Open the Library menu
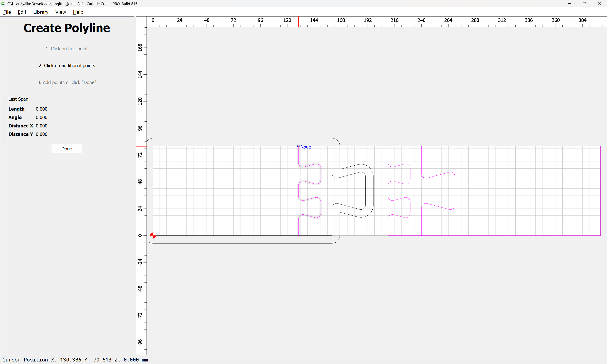The image size is (607, 364). 41,12
